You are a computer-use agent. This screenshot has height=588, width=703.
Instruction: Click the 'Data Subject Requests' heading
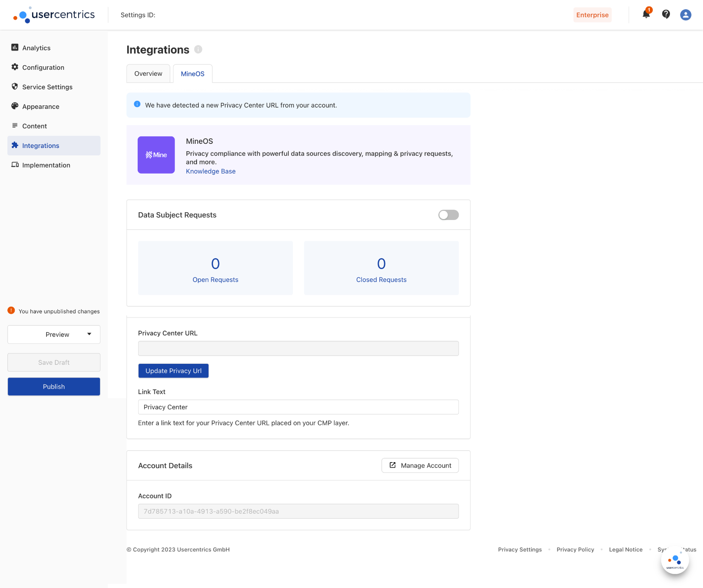coord(177,215)
